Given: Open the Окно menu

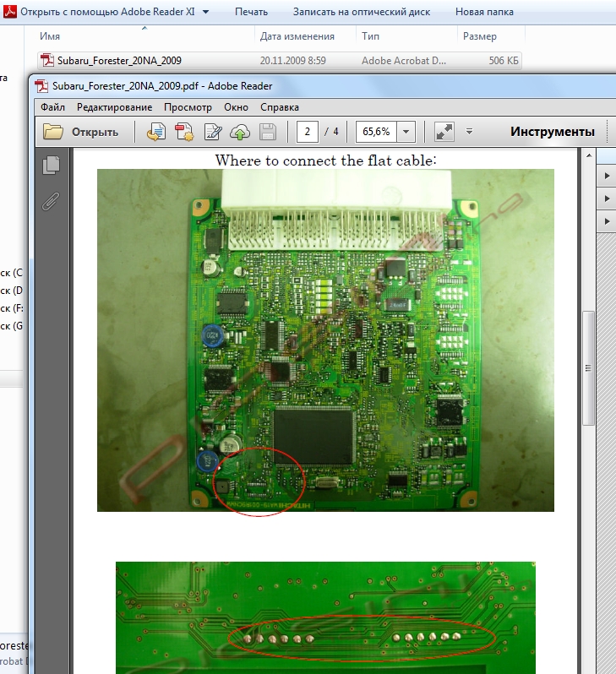Looking at the screenshot, I should pyautogui.click(x=236, y=107).
